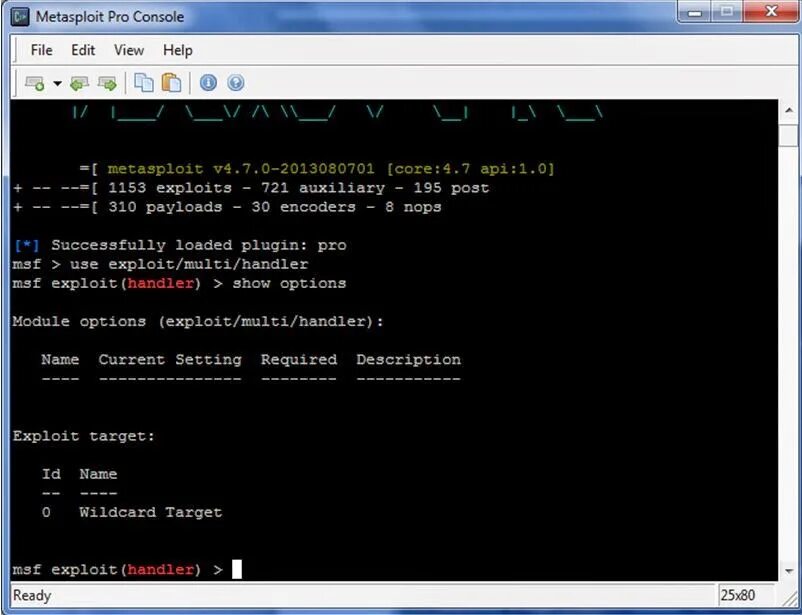Image resolution: width=802 pixels, height=615 pixels.
Task: Click the console input cursor after the prompt
Action: click(x=236, y=569)
